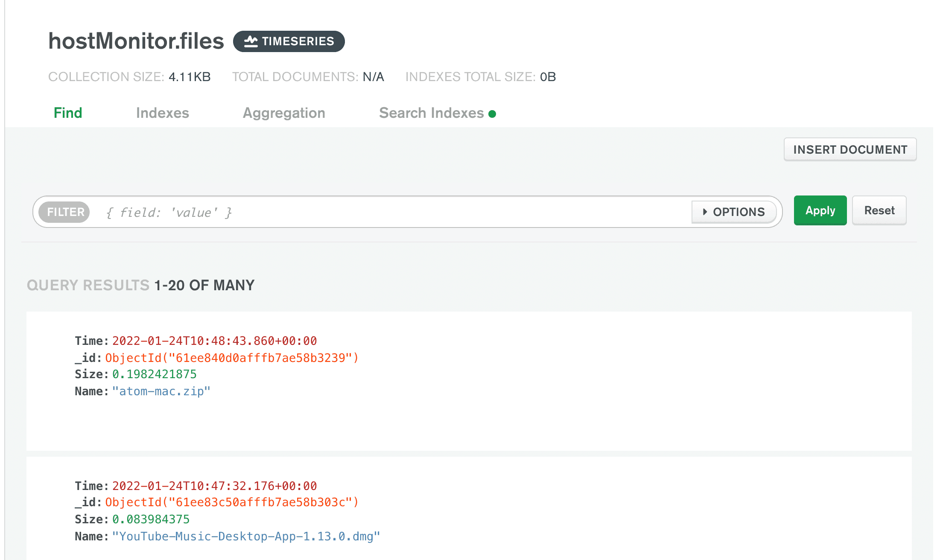Select ObjectId ending in 58b303c
Screen dimensions: 940x560
232,502
